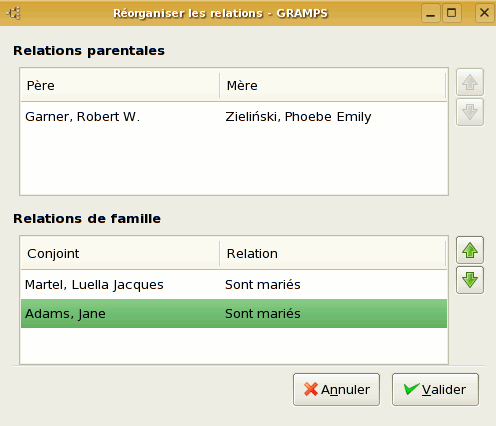This screenshot has height=426, width=496.
Task: Select the Martel, Luella Jacques spouse row
Action: (x=234, y=285)
